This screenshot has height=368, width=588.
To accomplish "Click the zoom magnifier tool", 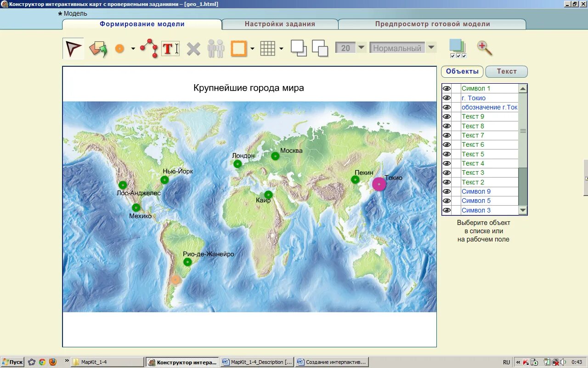I will pyautogui.click(x=484, y=48).
